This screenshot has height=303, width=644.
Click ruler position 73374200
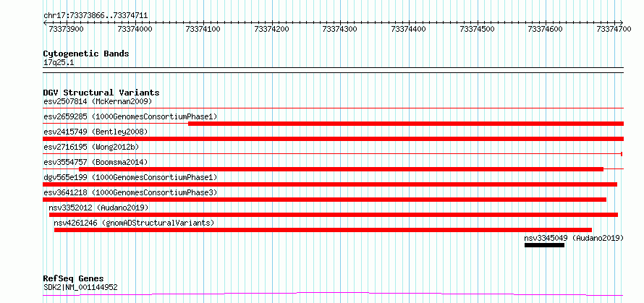271,29
